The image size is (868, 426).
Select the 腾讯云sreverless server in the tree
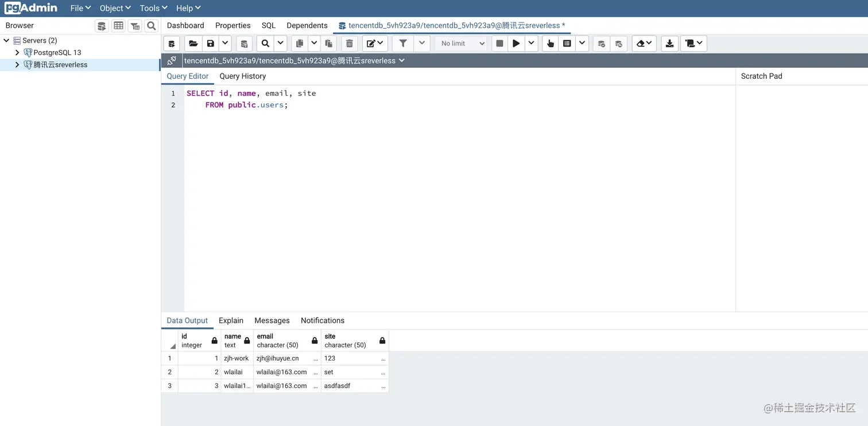tap(60, 65)
